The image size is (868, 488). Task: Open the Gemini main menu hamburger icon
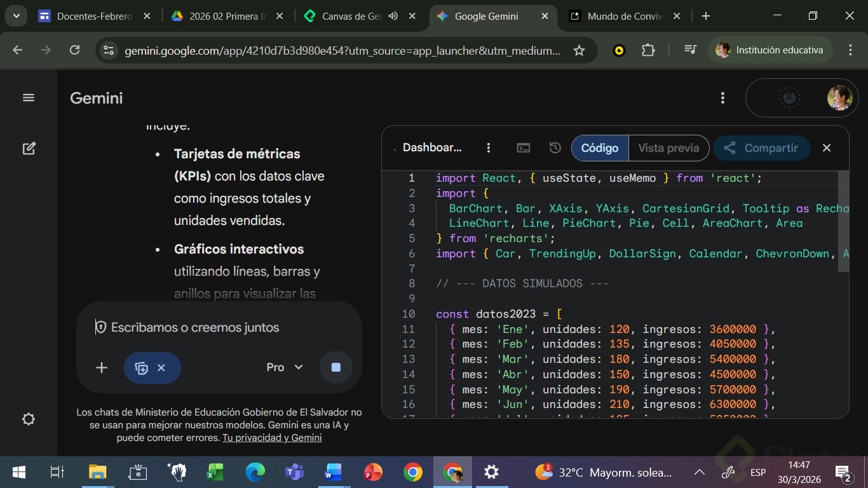click(x=29, y=98)
